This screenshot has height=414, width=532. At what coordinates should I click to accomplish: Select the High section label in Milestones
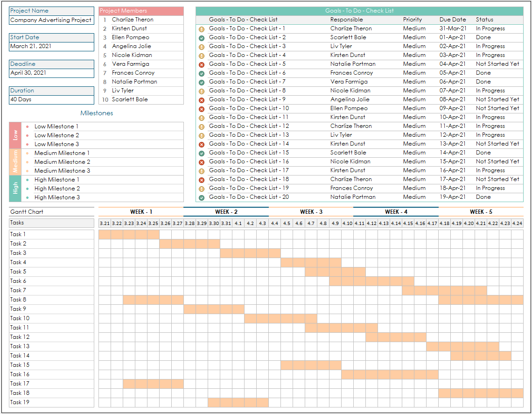pos(14,188)
